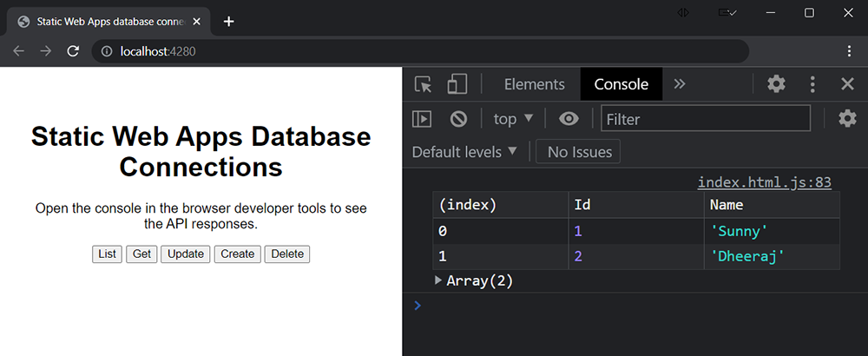Open the top JavaScript context dropdown
This screenshot has width=868, height=356.
513,119
